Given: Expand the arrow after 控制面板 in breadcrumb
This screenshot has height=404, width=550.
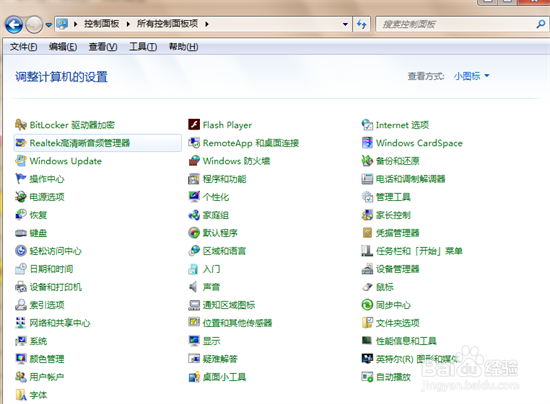Looking at the screenshot, I should pyautogui.click(x=128, y=24).
